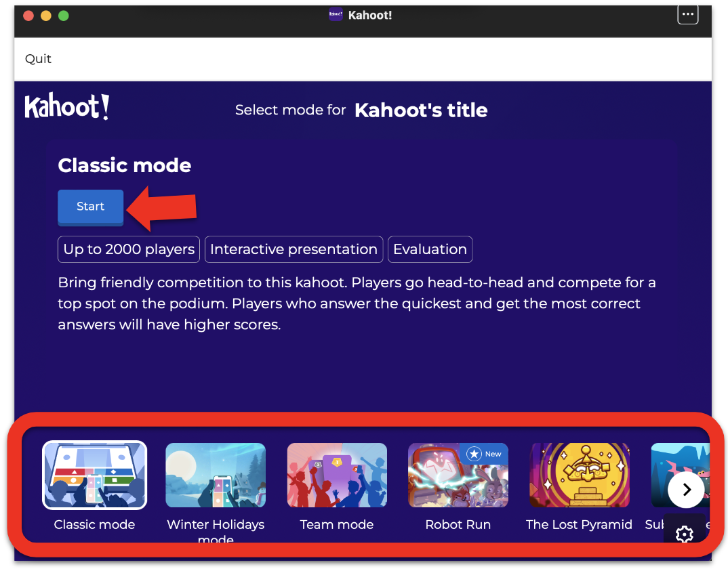Viewport: 728px width, 573px height.
Task: Select the Classic mode thumbnail
Action: (95, 475)
